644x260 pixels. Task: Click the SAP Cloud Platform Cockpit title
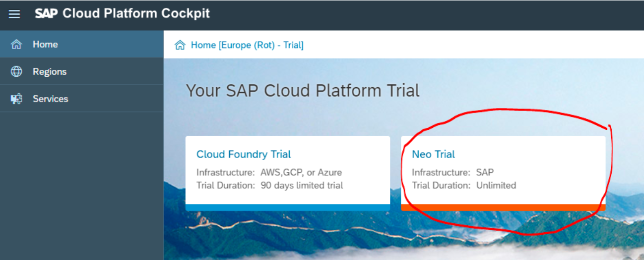pyautogui.click(x=123, y=13)
